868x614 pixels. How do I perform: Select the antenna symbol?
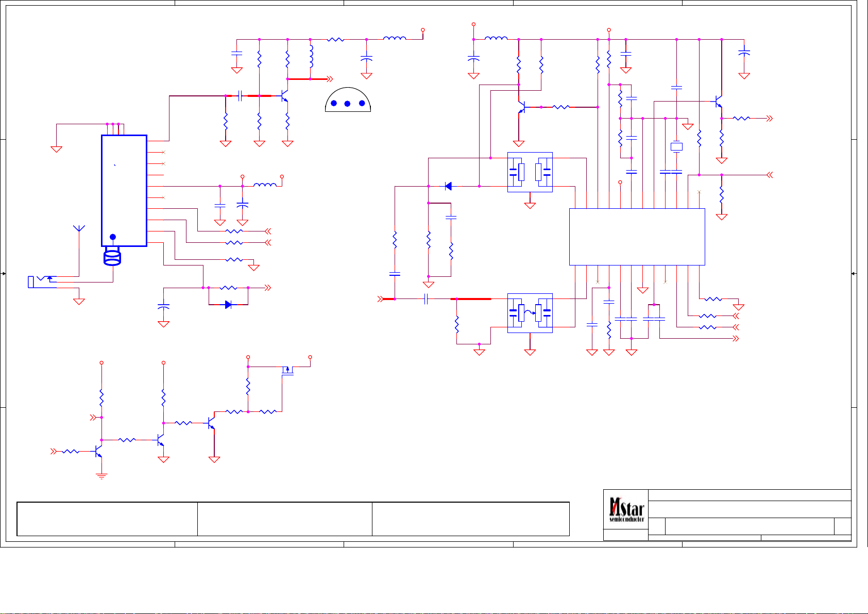coord(79,229)
